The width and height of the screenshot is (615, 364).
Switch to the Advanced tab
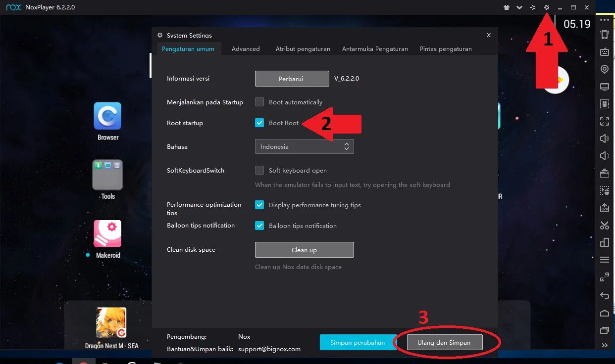[x=246, y=49]
